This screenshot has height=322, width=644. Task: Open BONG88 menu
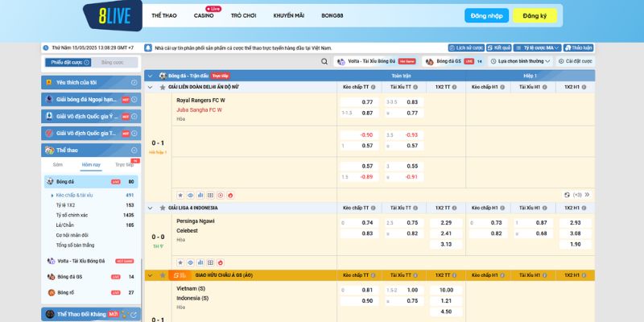[x=332, y=15]
